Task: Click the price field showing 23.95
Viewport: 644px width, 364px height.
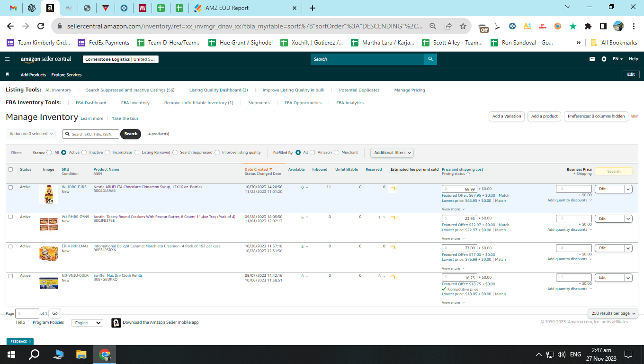Action: (459, 218)
